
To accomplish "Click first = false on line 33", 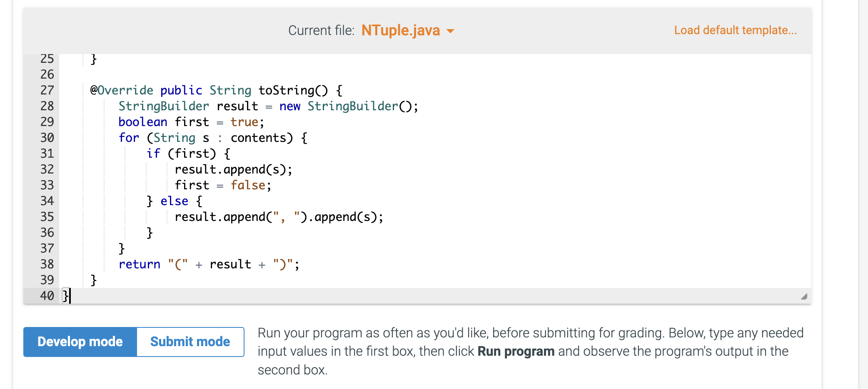I will click(x=223, y=185).
